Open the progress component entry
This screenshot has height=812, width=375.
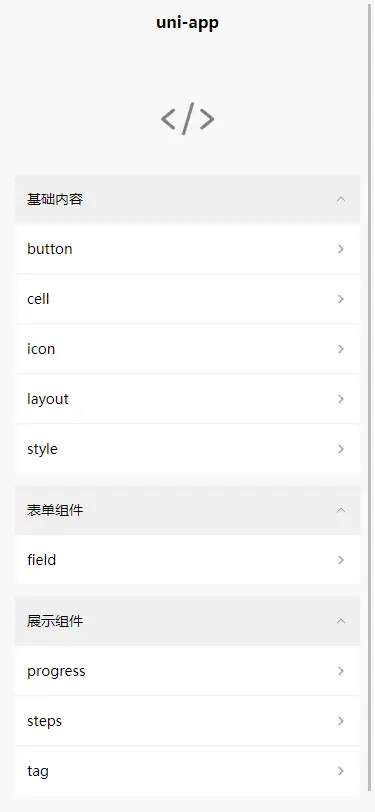tap(188, 671)
